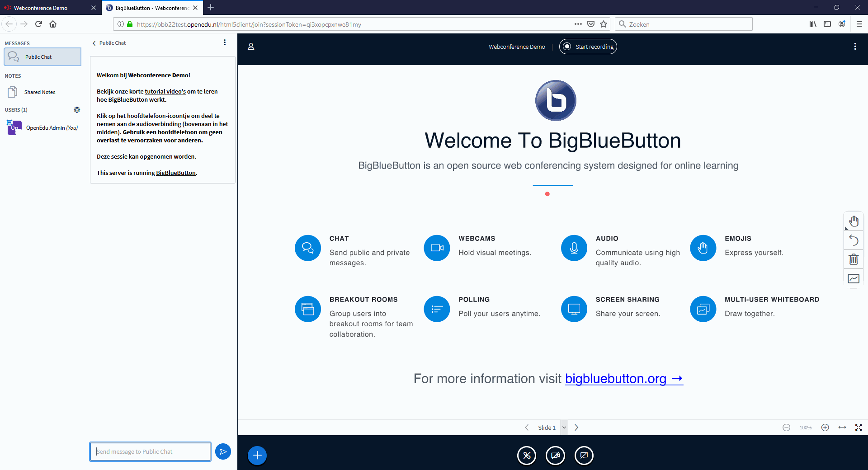Click the Webconference Demo title text
Screen dimensions: 868x470
coord(517,47)
